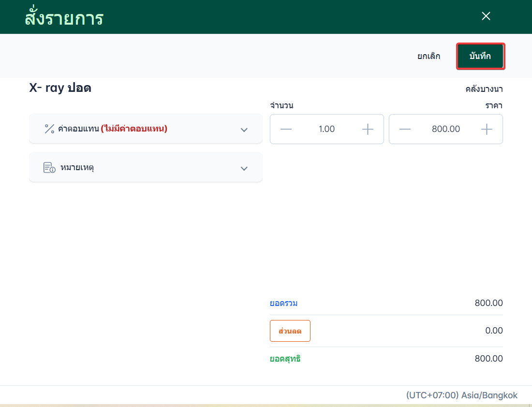Click the discount amount 0.00

494,330
